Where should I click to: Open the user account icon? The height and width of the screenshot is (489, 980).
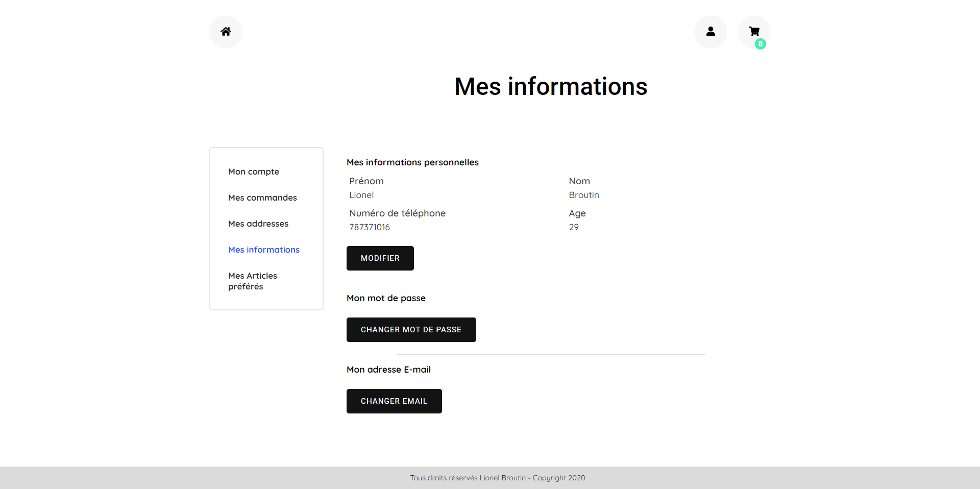point(710,32)
